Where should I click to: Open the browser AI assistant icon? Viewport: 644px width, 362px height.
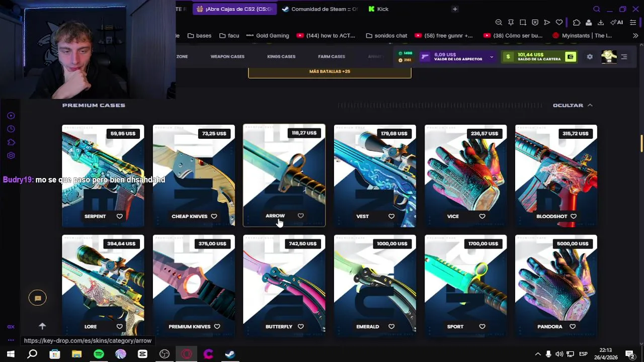coord(617,23)
